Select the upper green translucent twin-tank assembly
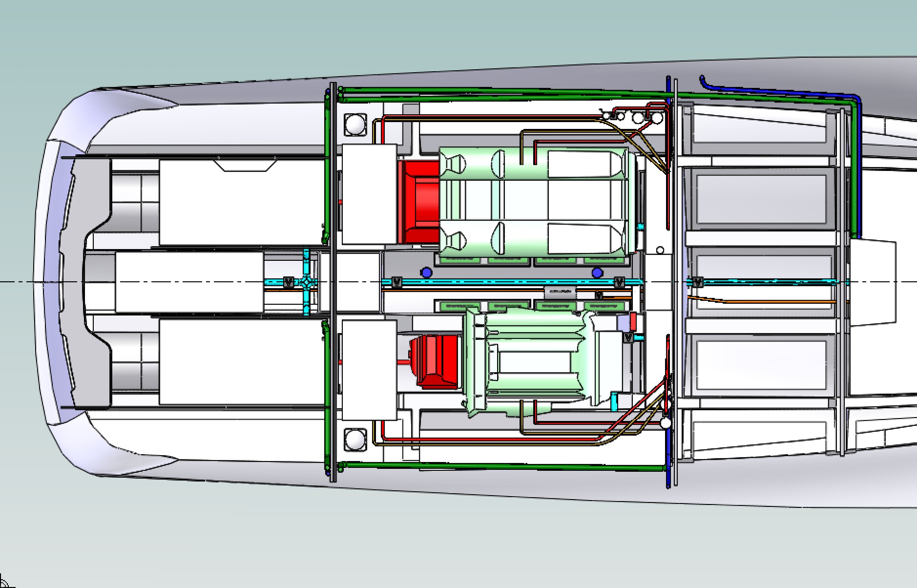This screenshot has height=588, width=917. point(537,201)
